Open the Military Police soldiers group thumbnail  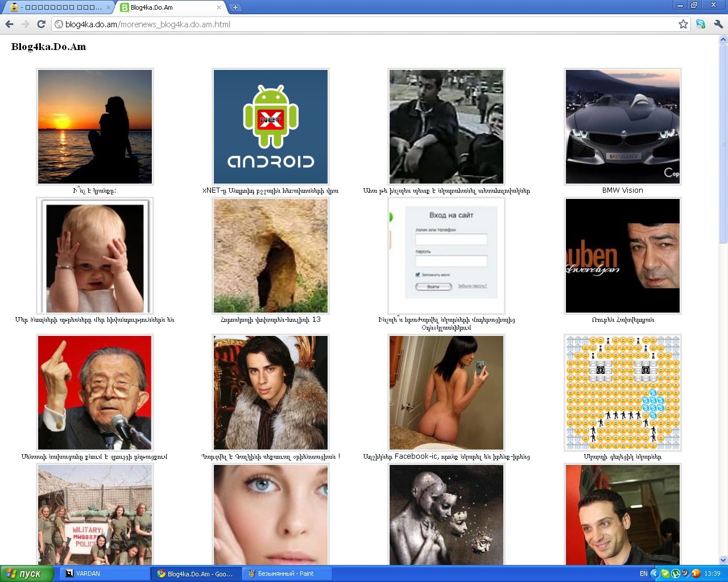tap(95, 514)
